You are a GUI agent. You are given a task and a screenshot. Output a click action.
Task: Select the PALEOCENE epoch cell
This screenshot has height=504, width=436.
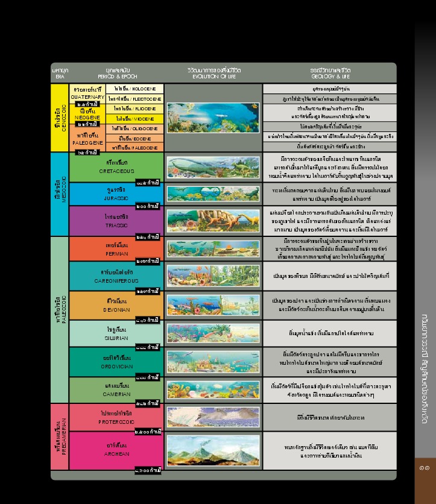[134, 148]
